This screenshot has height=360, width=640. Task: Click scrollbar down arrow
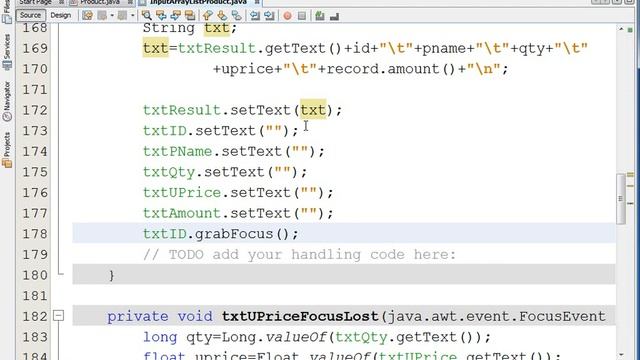pos(621,356)
